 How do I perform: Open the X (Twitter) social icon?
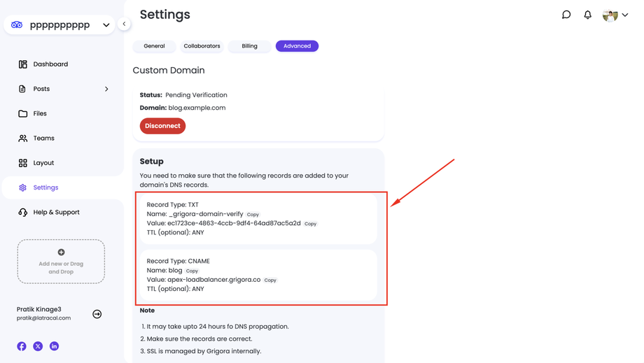click(x=38, y=346)
